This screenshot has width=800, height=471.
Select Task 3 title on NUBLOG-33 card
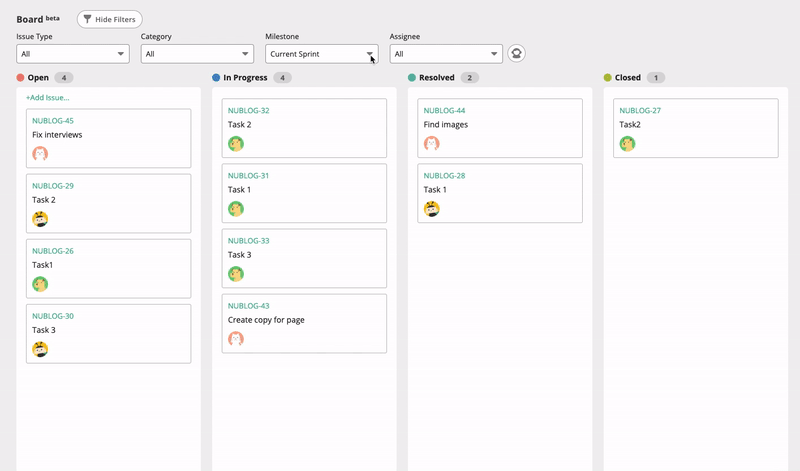coord(240,255)
